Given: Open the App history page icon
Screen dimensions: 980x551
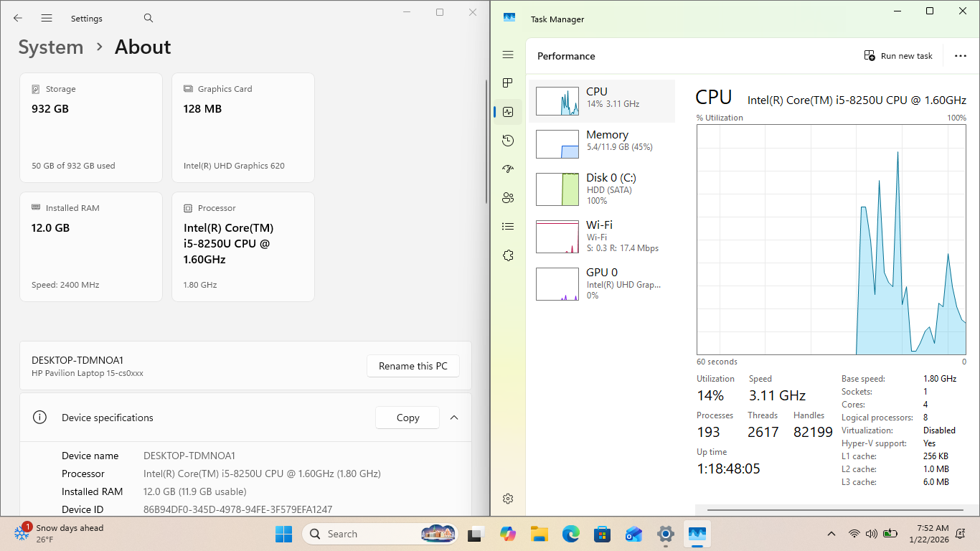Looking at the screenshot, I should coord(508,141).
